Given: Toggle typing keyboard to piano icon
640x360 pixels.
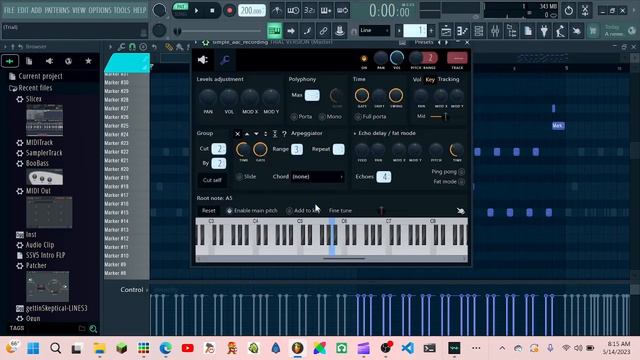Looking at the screenshot, I should click(x=274, y=31).
